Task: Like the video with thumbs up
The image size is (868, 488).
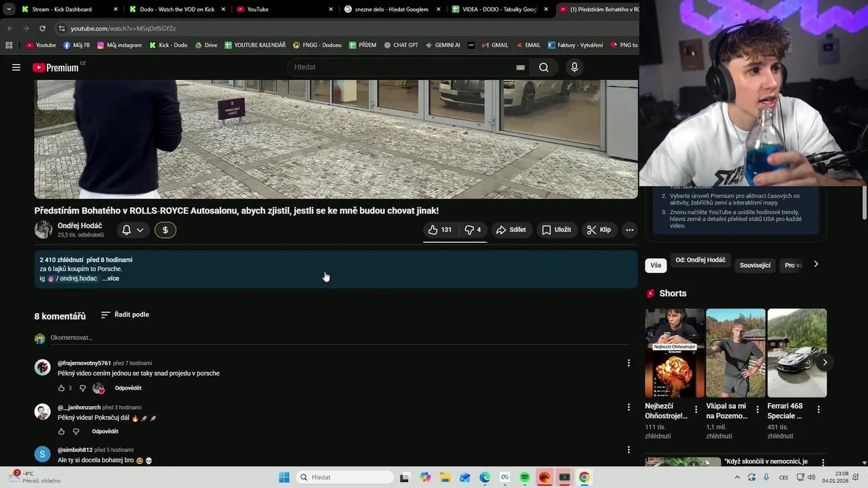Action: tap(440, 230)
